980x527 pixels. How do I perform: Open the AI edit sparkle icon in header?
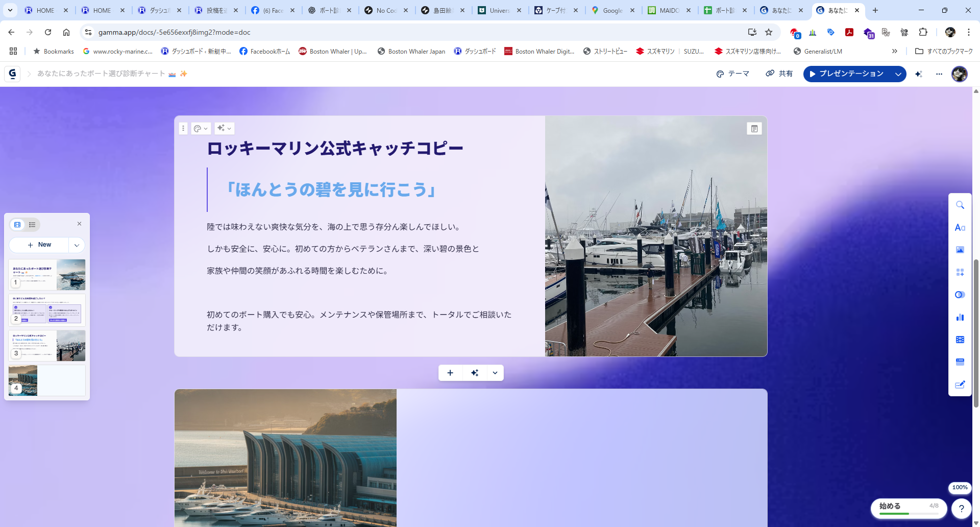click(919, 74)
